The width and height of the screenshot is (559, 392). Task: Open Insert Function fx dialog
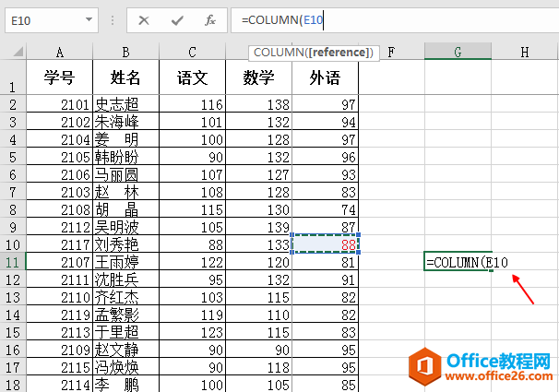(209, 19)
